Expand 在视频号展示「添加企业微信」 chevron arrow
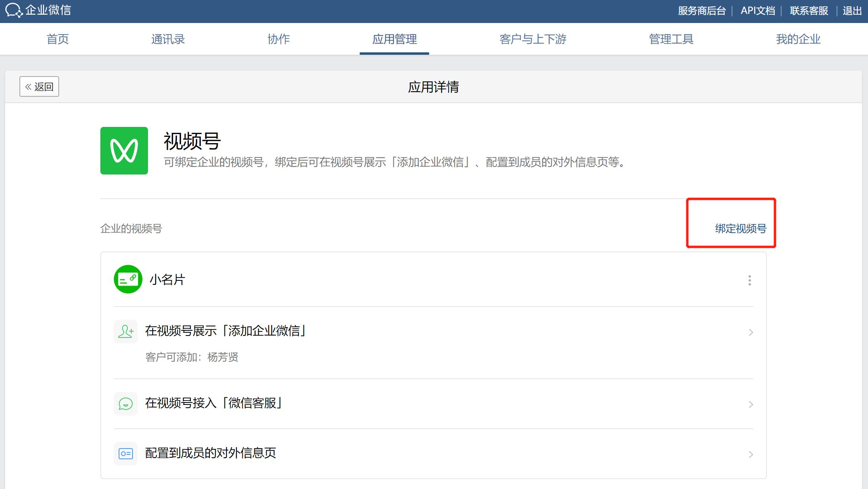Viewport: 868px width, 489px height. coord(751,332)
